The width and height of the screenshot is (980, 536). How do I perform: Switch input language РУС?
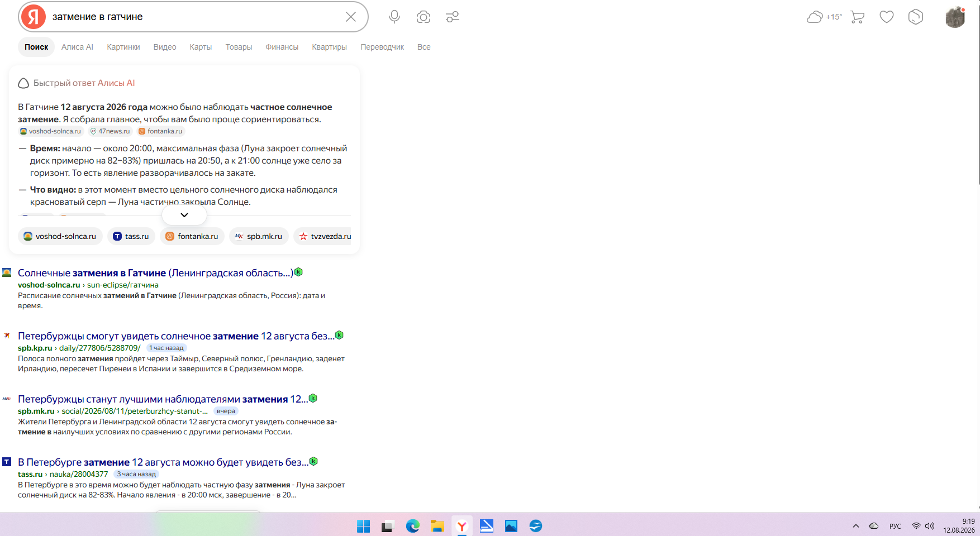point(895,526)
